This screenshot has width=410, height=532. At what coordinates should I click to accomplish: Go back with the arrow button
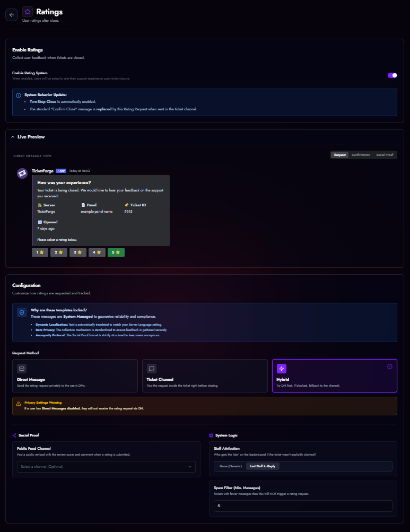(x=12, y=15)
